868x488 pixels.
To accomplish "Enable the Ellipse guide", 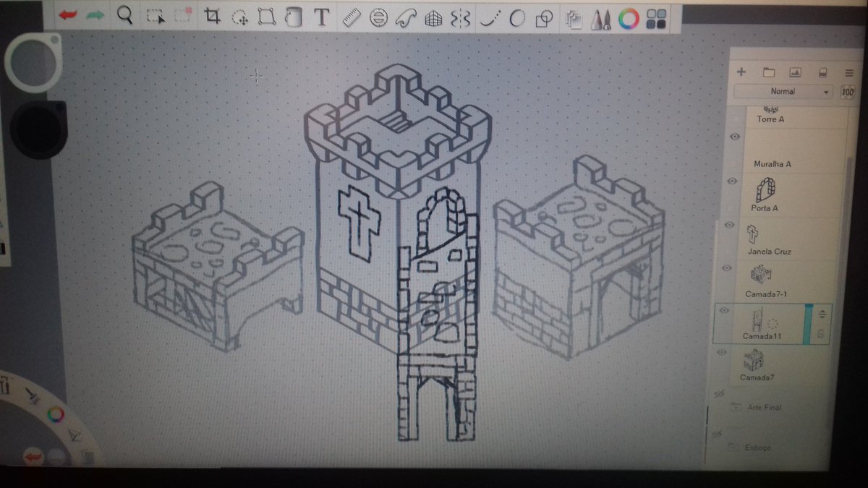I will [378, 18].
